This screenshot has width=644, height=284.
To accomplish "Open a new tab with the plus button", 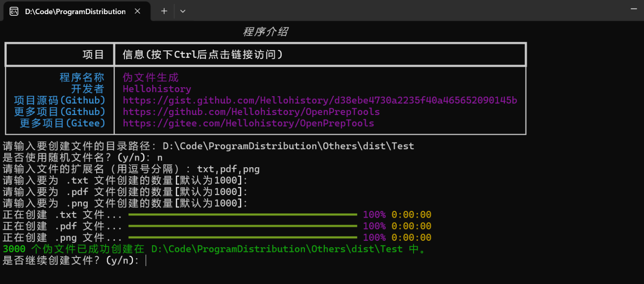I will point(164,12).
